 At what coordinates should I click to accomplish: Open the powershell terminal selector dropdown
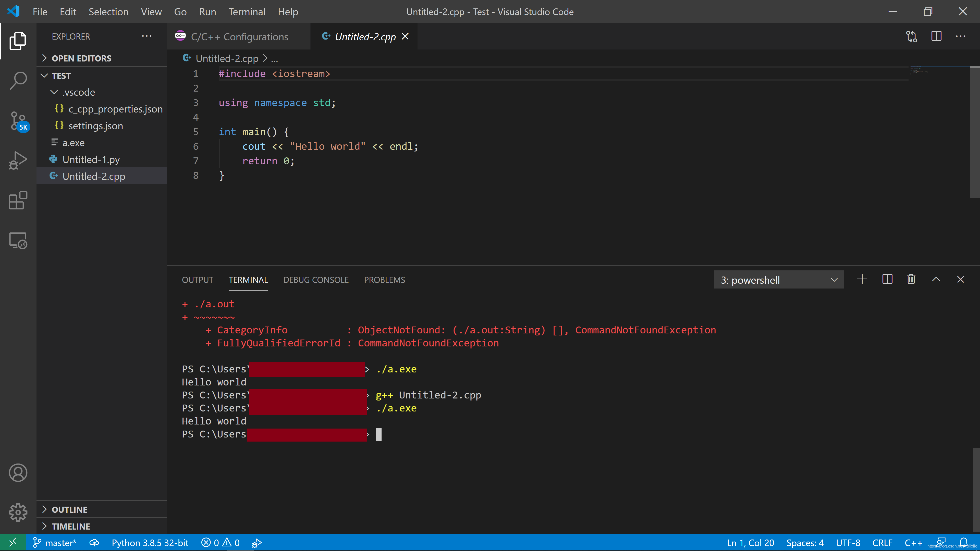[x=779, y=280]
